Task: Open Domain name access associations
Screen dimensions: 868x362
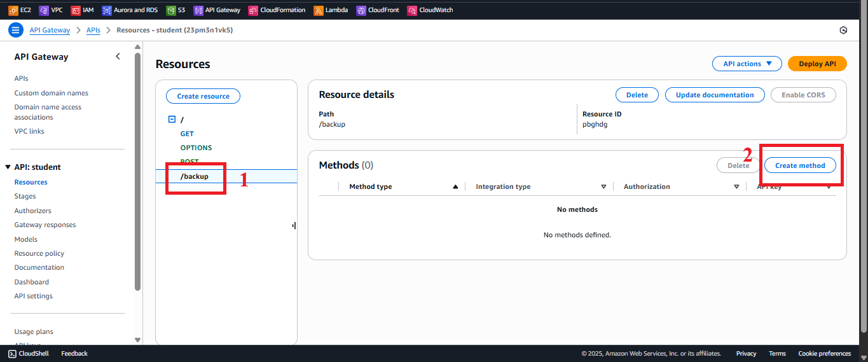Action: [48, 112]
